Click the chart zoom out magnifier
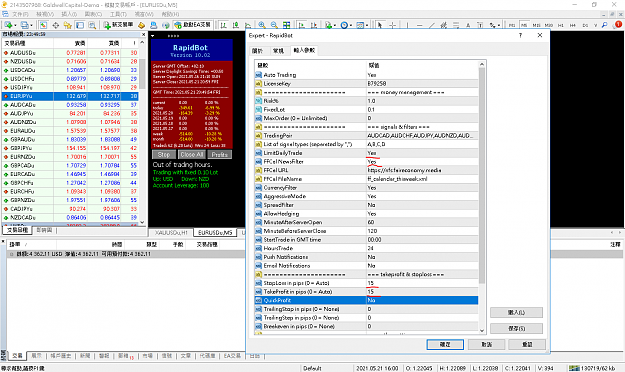 pos(274,25)
